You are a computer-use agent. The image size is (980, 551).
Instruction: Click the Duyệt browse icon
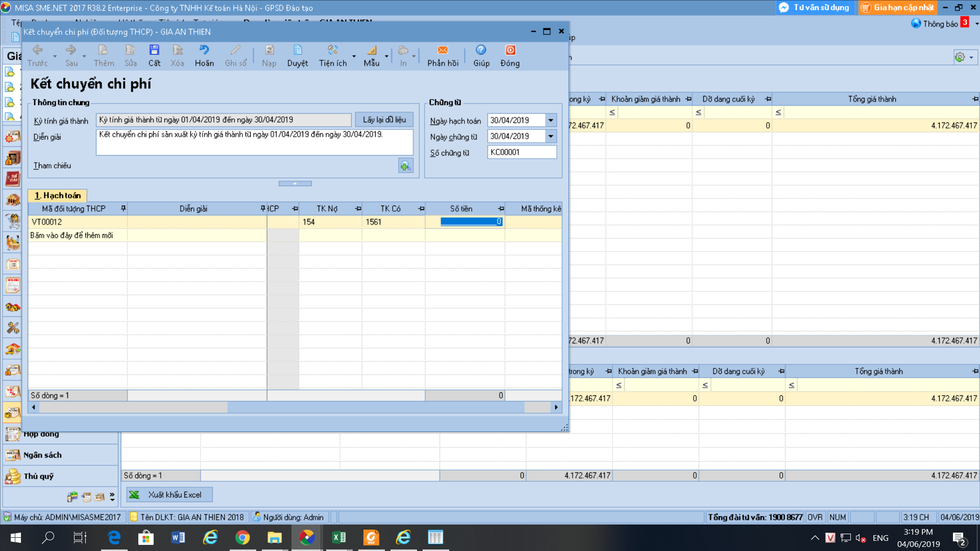click(x=298, y=51)
